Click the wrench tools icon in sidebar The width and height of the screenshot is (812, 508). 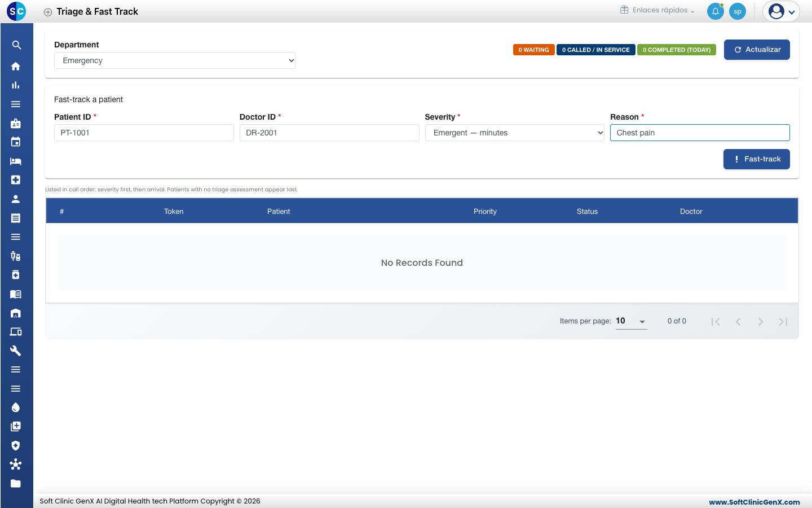tap(16, 351)
